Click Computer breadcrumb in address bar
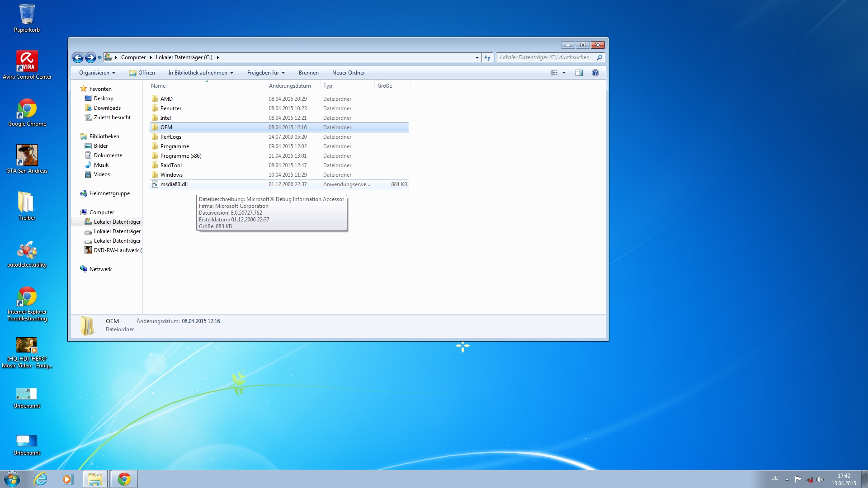The width and height of the screenshot is (868, 488). tap(133, 57)
